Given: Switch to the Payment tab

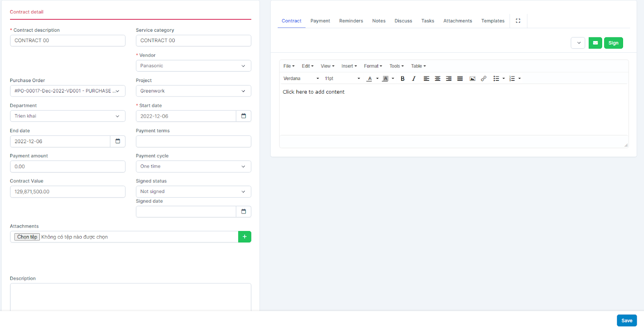Looking at the screenshot, I should coord(320,21).
